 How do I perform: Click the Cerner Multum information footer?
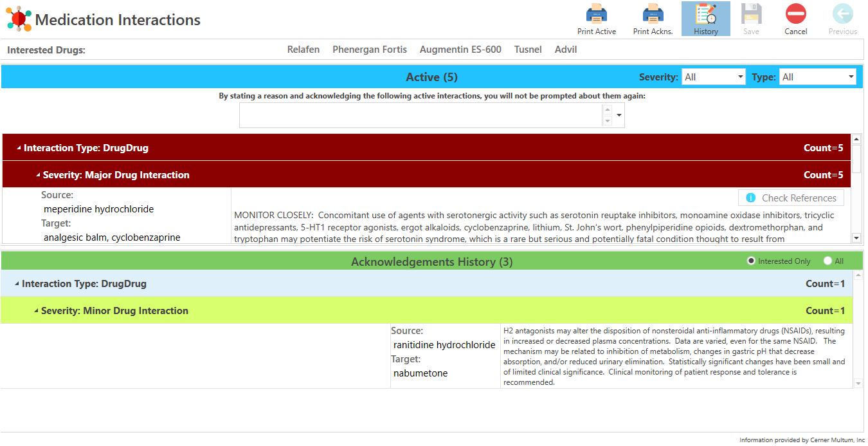802,440
